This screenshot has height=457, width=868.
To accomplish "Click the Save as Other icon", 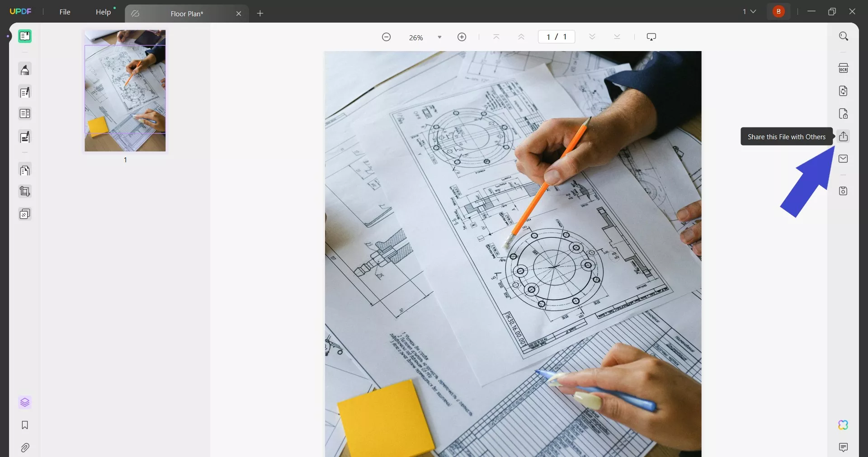I will pos(843,191).
